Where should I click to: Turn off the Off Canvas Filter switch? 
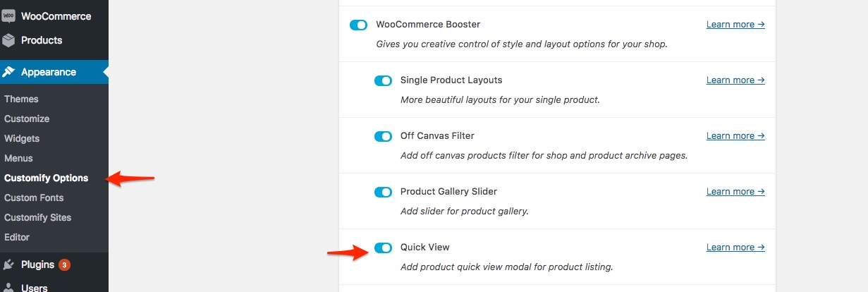point(383,136)
